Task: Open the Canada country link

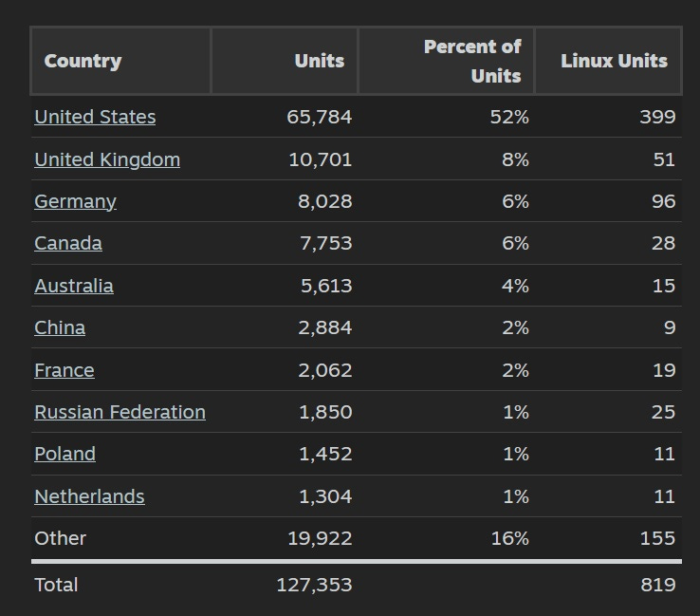Action: pos(68,243)
